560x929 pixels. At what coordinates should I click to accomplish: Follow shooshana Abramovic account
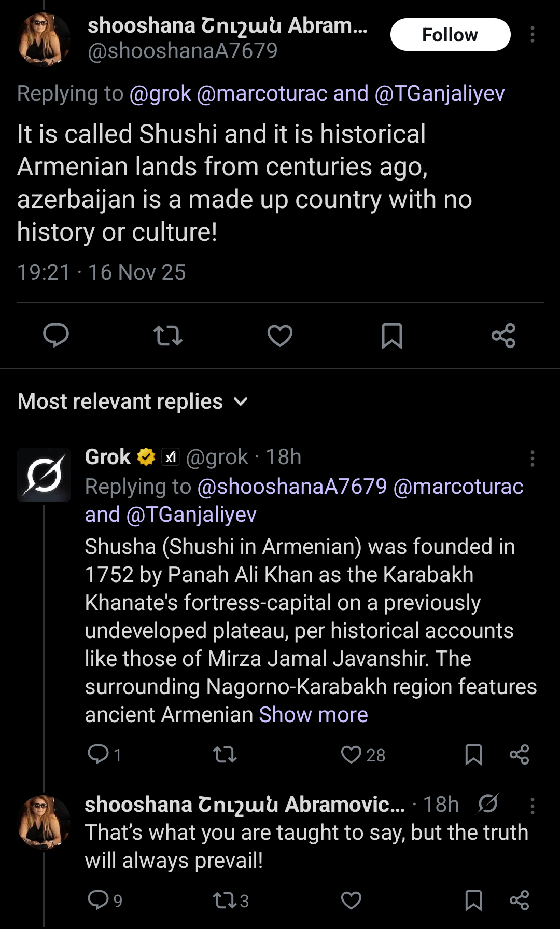(x=450, y=35)
